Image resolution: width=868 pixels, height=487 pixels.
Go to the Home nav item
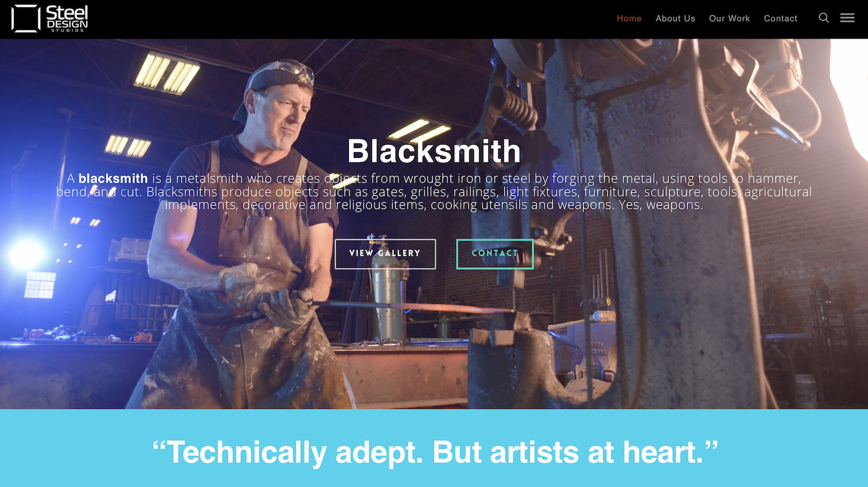pos(629,19)
